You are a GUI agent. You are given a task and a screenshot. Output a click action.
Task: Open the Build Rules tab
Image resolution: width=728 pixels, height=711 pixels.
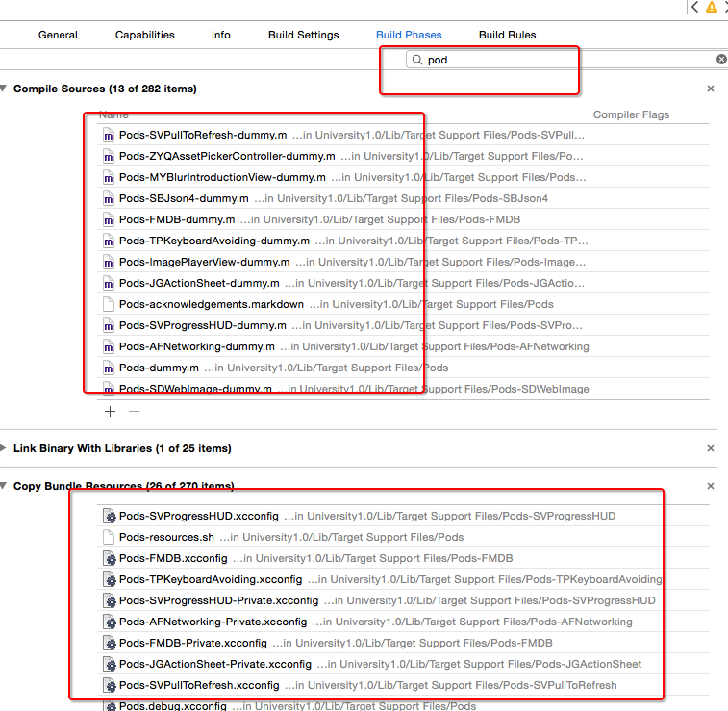tap(507, 35)
